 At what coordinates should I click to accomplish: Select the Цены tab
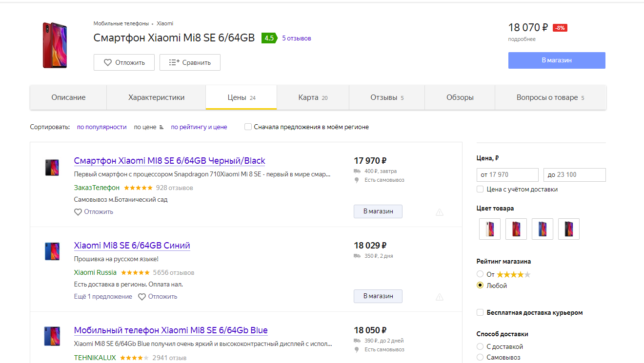tap(241, 97)
